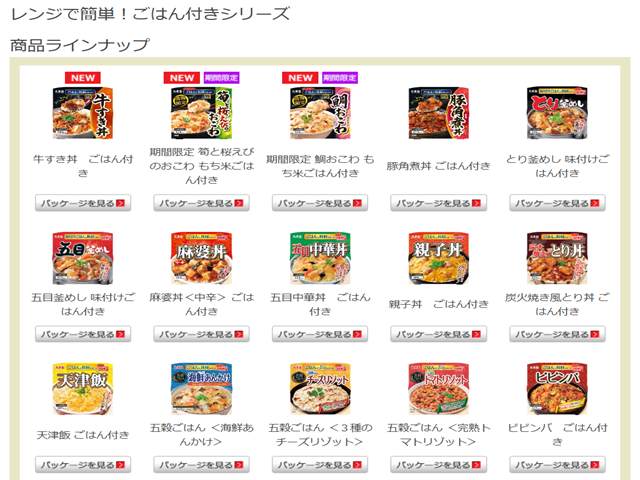Viewport: 640px width, 480px height.
Task: Open the 麻婆丼 product thumbnail
Action: click(201, 258)
